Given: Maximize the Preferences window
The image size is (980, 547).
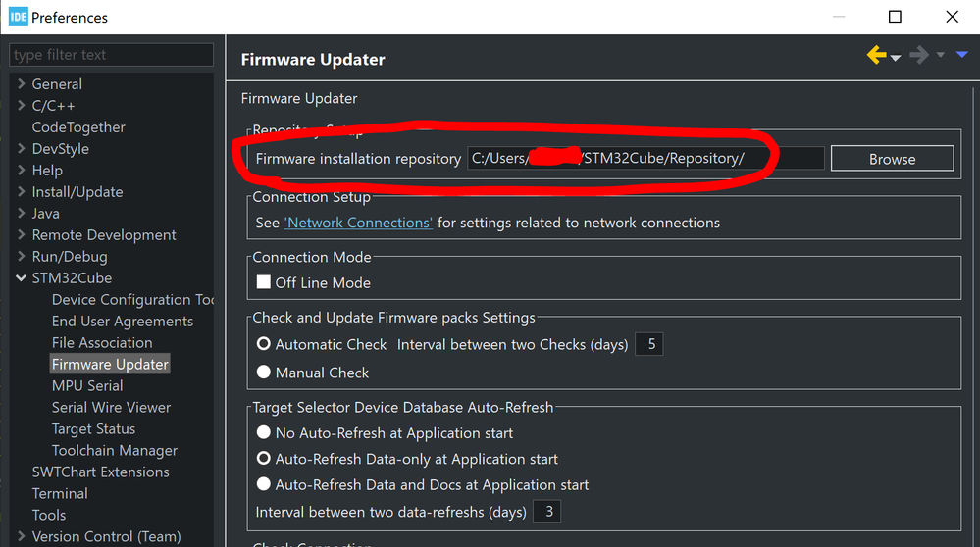Looking at the screenshot, I should click(895, 17).
